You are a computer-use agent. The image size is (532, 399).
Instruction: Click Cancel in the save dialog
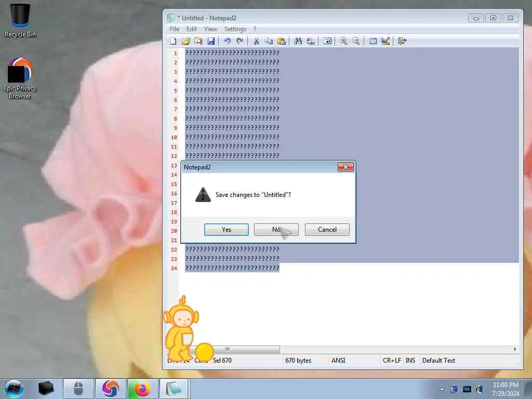[x=327, y=230]
